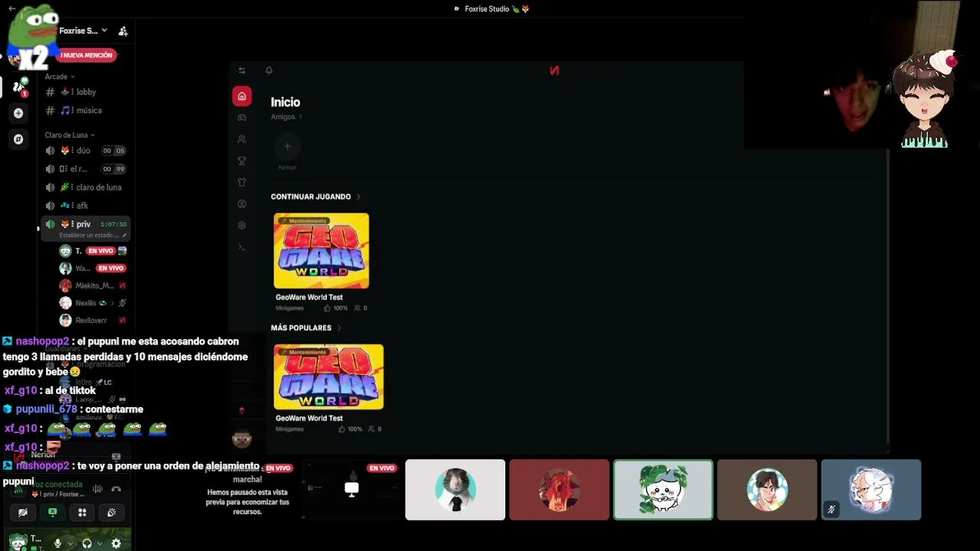Image resolution: width=980 pixels, height=551 pixels.
Task: Toggle noise suppression waveform icon
Action: [x=97, y=489]
